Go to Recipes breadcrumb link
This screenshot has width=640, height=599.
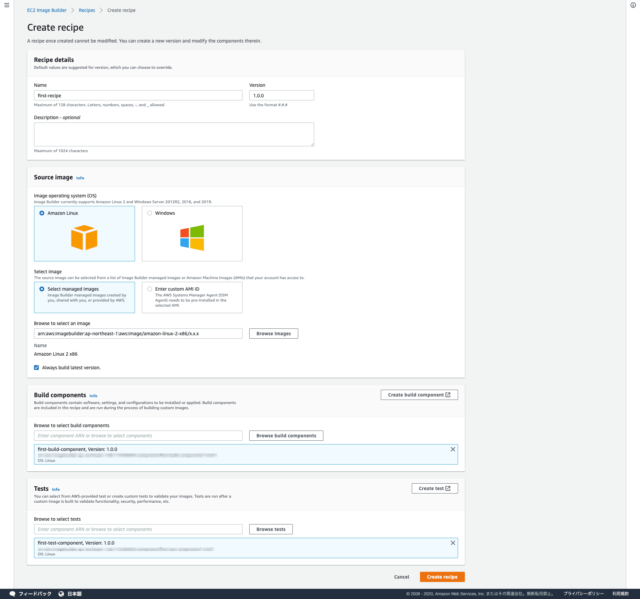click(x=87, y=10)
